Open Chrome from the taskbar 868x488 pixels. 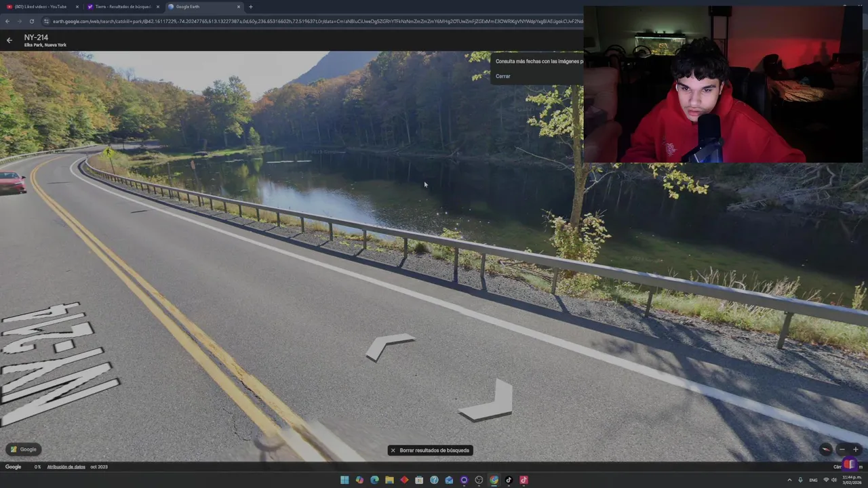pos(494,480)
